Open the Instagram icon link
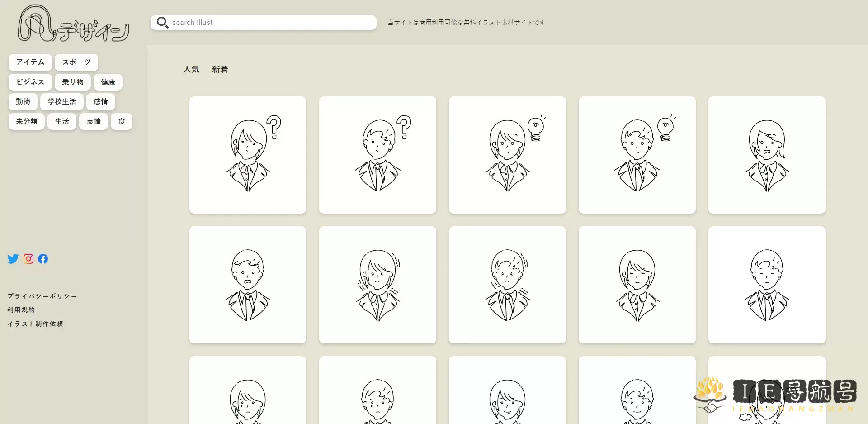Viewport: 868px width, 424px height. click(x=28, y=259)
